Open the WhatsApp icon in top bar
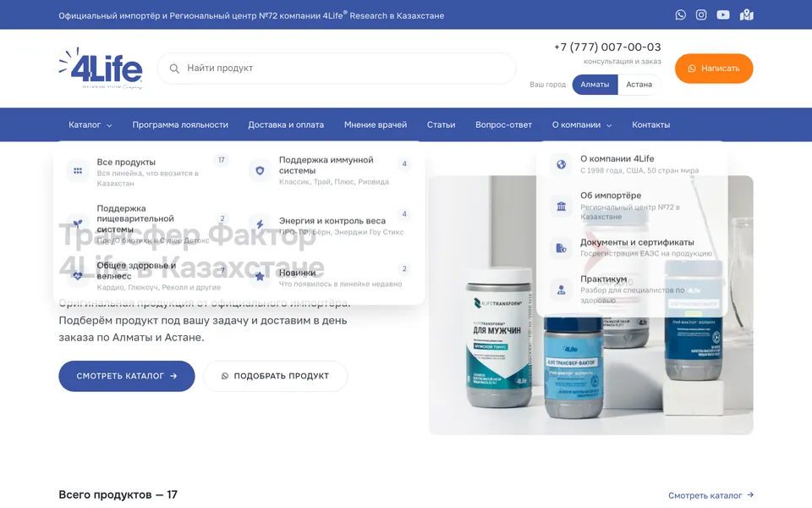This screenshot has width=812, height=508. pos(680,15)
